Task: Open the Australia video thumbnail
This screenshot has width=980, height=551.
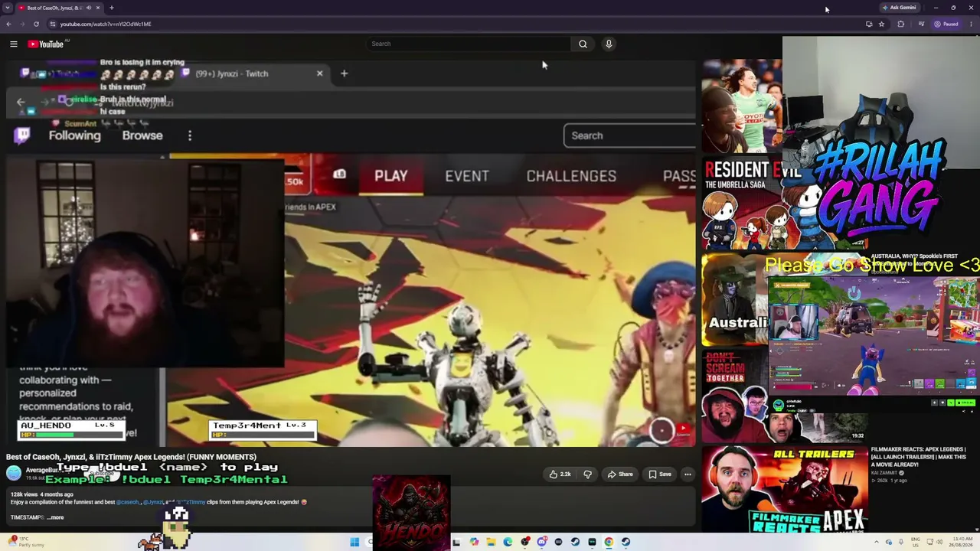Action: pos(735,300)
